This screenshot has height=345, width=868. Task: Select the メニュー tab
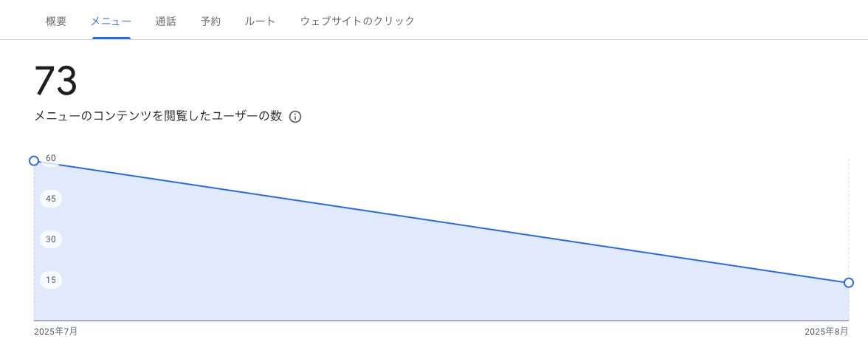click(x=111, y=21)
